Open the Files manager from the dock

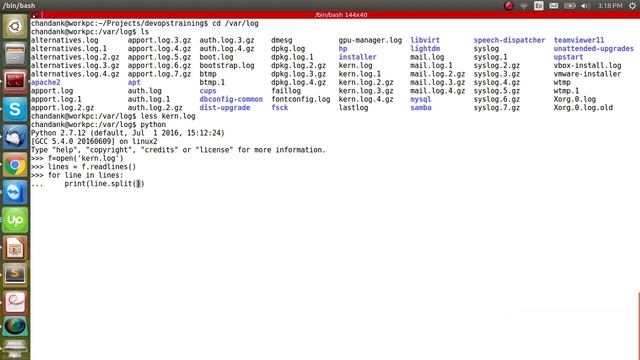[x=15, y=54]
